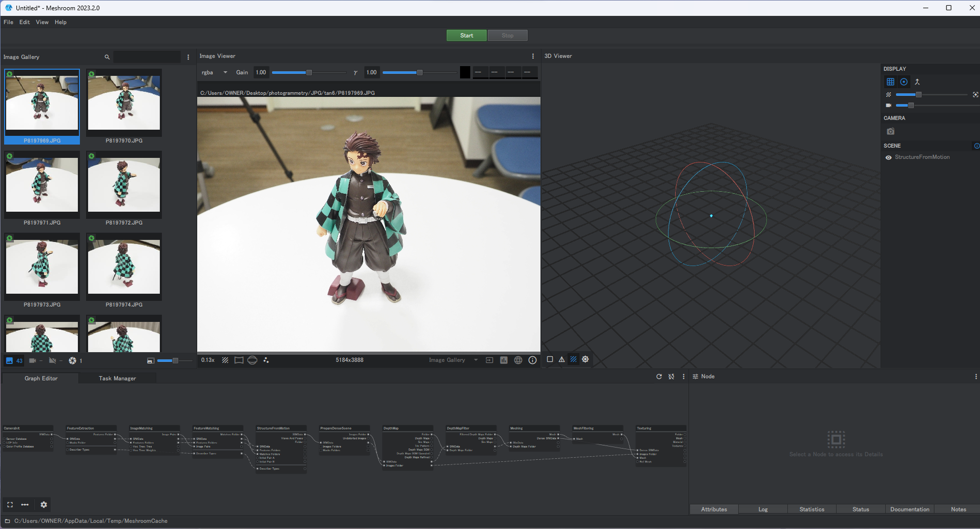Click the green Start button
Viewport: 980px width, 529px height.
(x=466, y=35)
